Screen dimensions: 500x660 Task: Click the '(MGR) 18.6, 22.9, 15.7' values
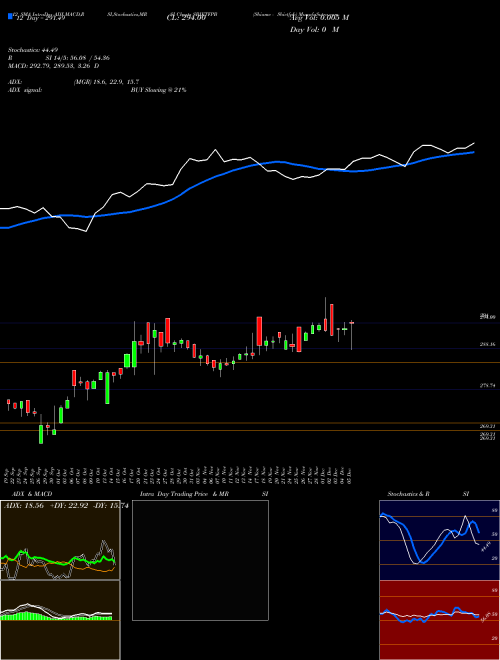tap(106, 82)
